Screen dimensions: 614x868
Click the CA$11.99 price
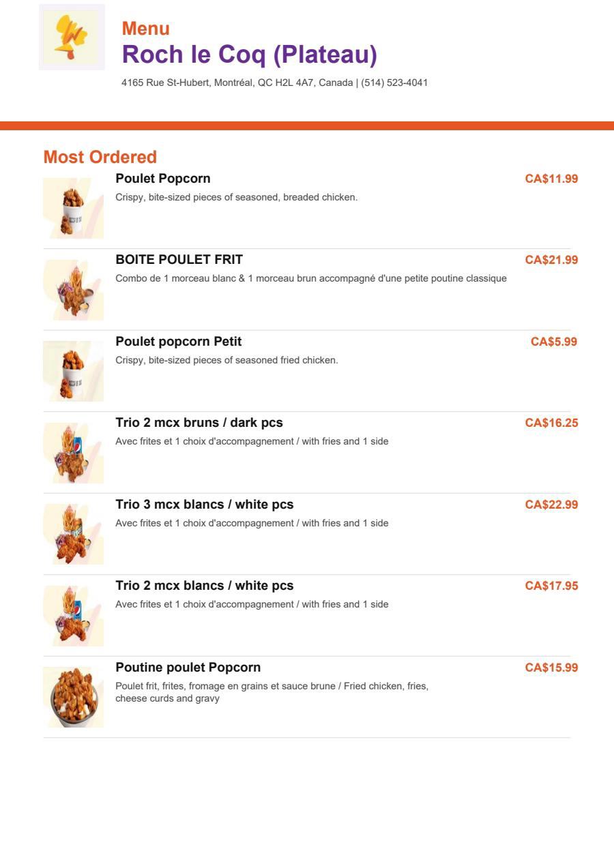pyautogui.click(x=551, y=179)
